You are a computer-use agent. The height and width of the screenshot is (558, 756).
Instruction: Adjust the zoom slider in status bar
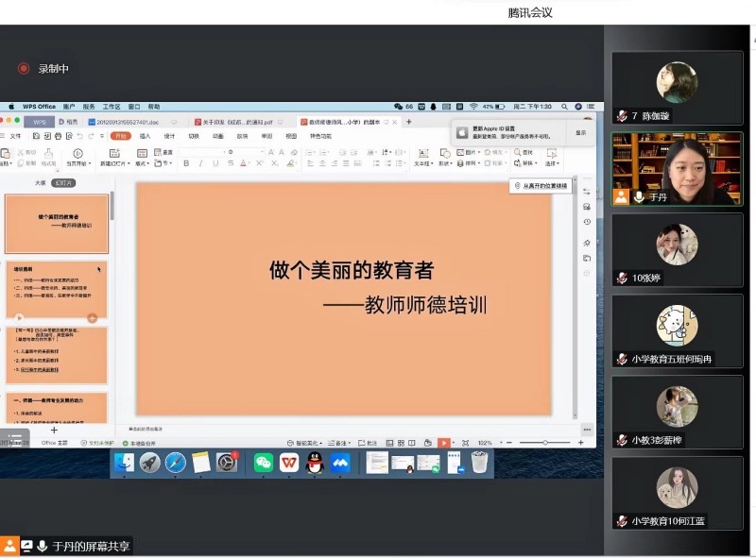click(x=545, y=443)
